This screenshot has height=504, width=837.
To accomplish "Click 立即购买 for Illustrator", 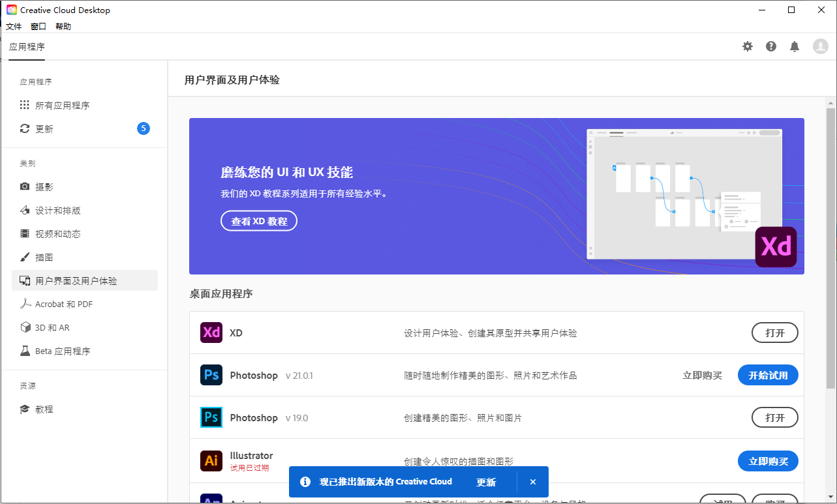I will point(768,461).
